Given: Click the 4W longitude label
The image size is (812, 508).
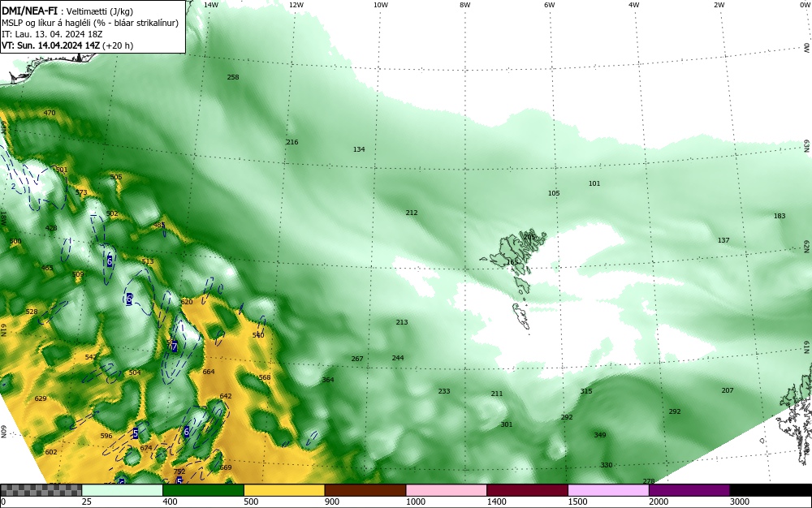Looking at the screenshot, I should [634, 5].
